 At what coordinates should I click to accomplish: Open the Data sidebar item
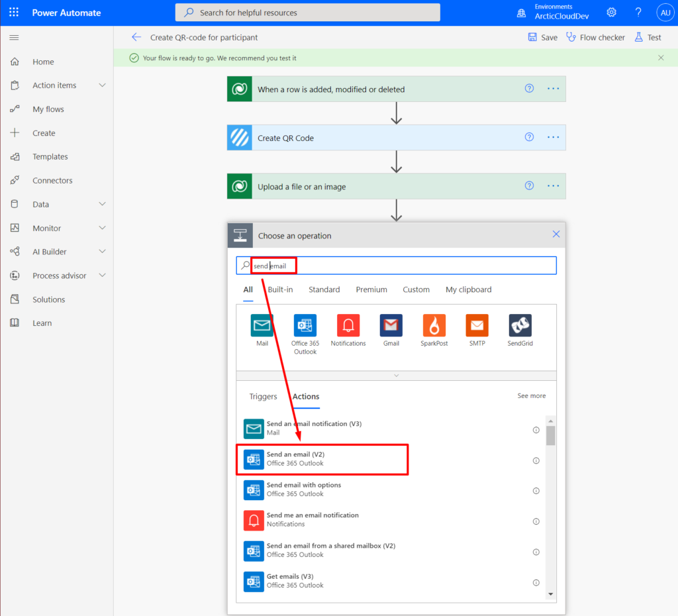coord(40,204)
